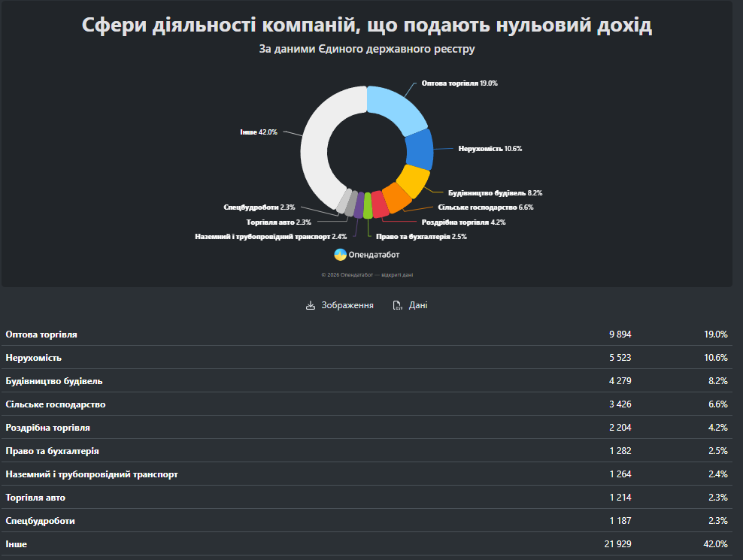
Task: Select the red Роздрібна торгівля slice
Action: [x=380, y=204]
